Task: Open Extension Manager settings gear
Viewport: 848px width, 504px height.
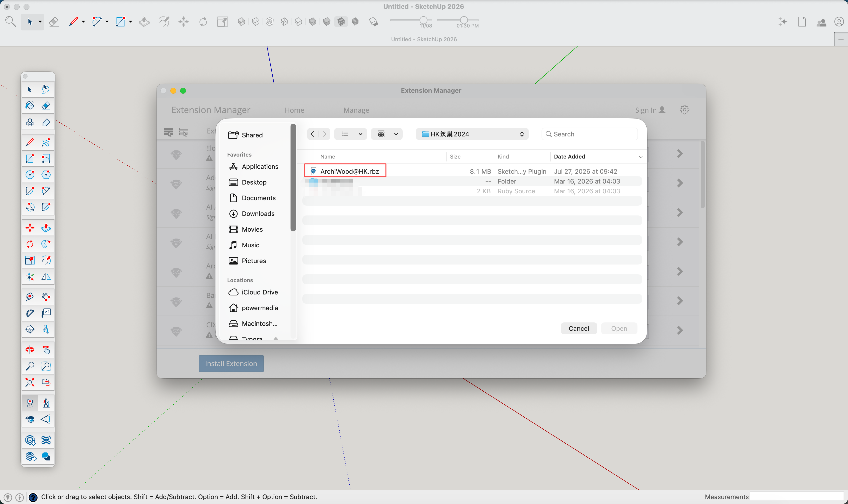Action: pyautogui.click(x=684, y=110)
